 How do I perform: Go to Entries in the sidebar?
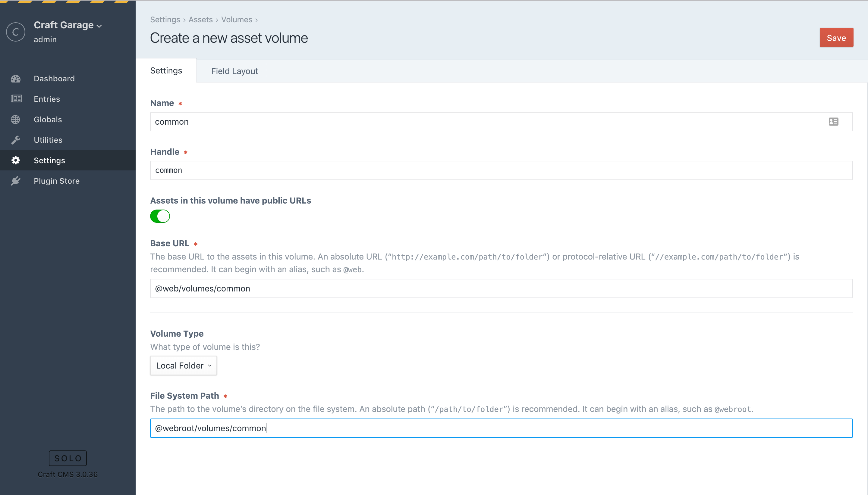tap(68, 99)
